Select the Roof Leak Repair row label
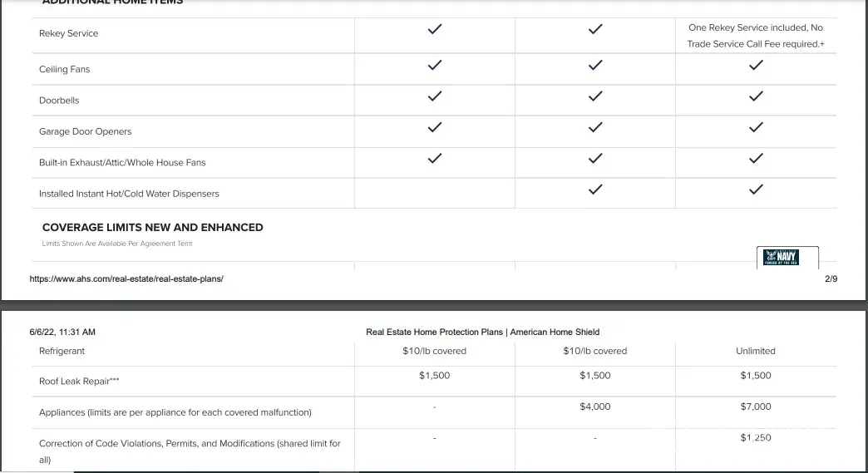The height and width of the screenshot is (473, 868). tap(78, 382)
